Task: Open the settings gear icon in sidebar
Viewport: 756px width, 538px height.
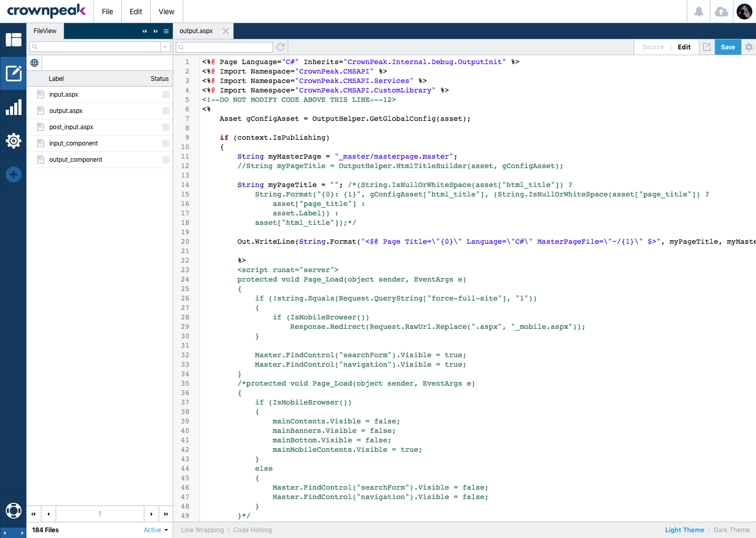Action: pyautogui.click(x=13, y=141)
